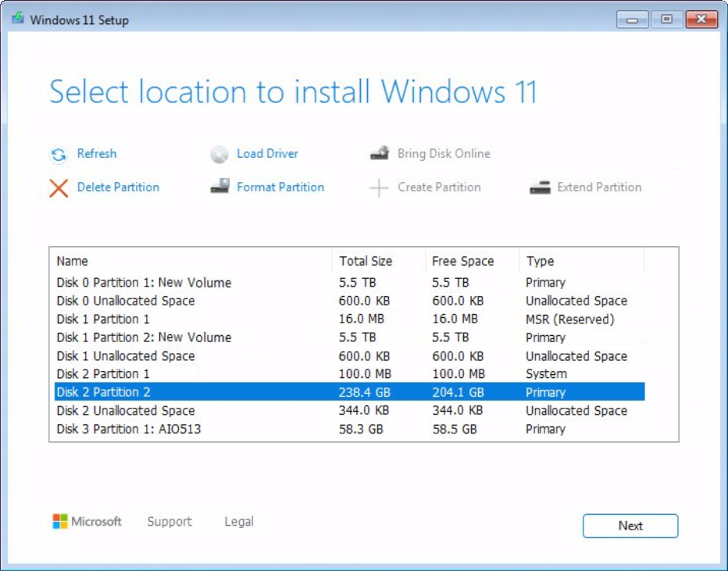Image resolution: width=728 pixels, height=571 pixels.
Task: Select Disk 2 Unallocated Space row
Action: point(350,410)
